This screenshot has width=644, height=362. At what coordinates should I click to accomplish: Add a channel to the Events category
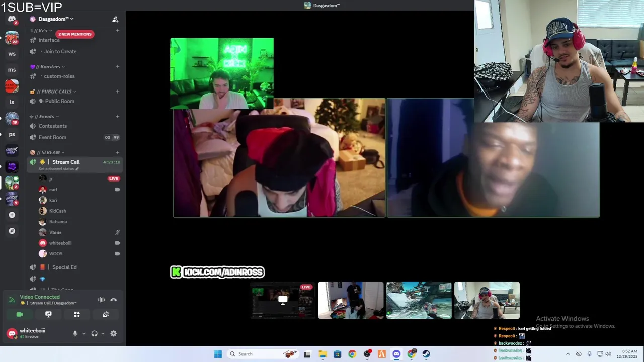click(x=117, y=116)
